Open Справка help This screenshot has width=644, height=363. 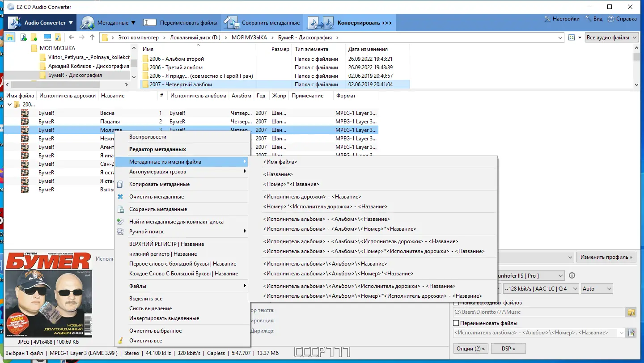[622, 19]
